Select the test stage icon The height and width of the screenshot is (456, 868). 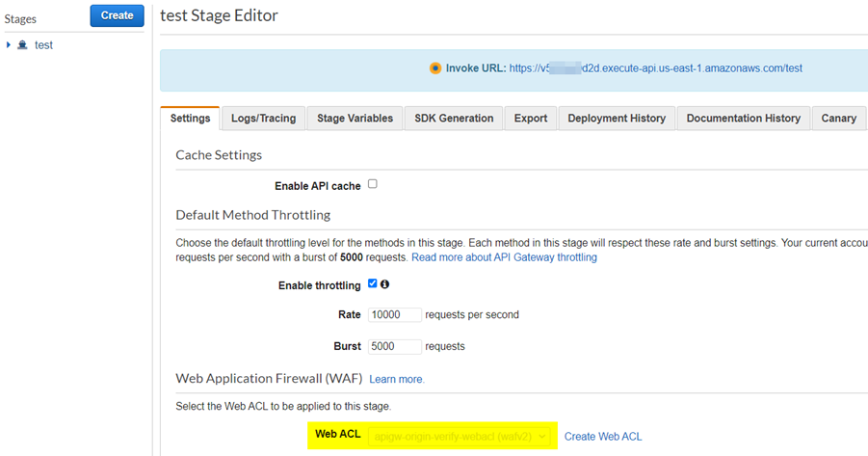point(22,45)
